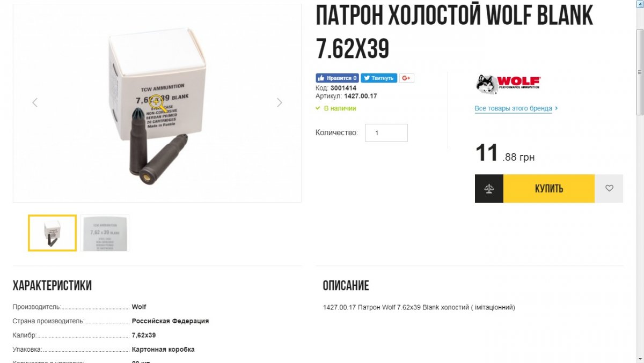Screen dimensions: 644x363
Task: Share via Google Plus icon
Action: point(406,78)
